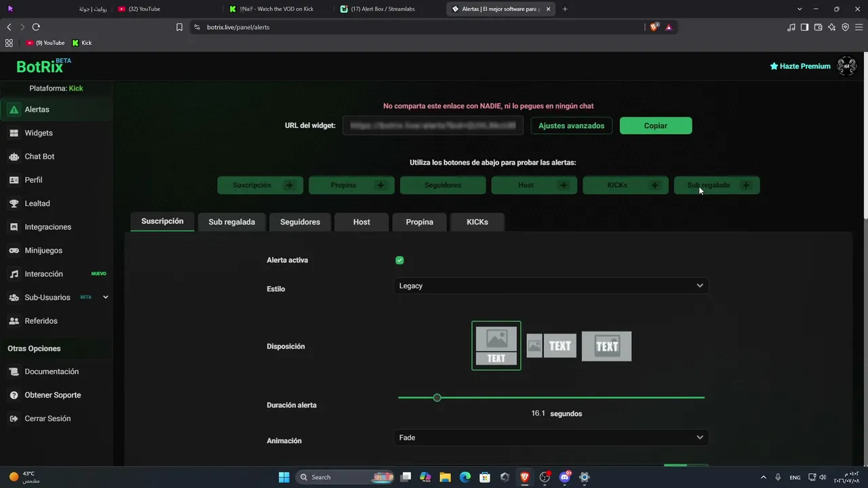This screenshot has width=868, height=488.
Task: Test the Propina alert button
Action: (351, 185)
